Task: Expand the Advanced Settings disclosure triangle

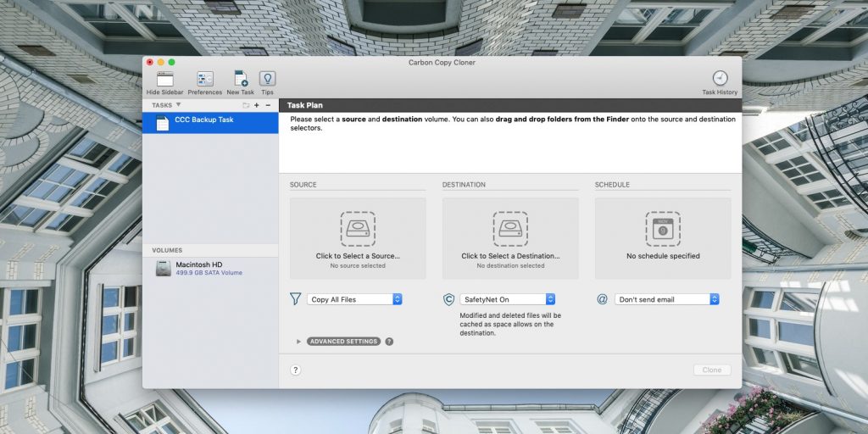Action: [298, 342]
